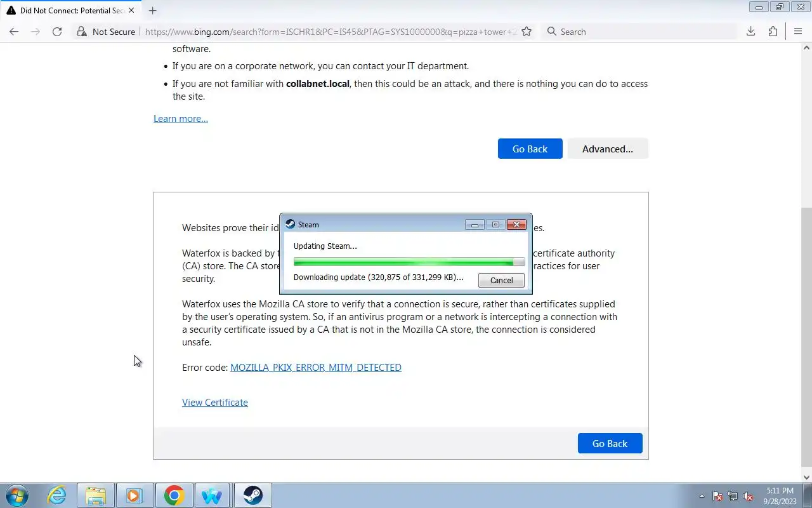Click the lower Go Back button
812x508 pixels.
(610, 443)
